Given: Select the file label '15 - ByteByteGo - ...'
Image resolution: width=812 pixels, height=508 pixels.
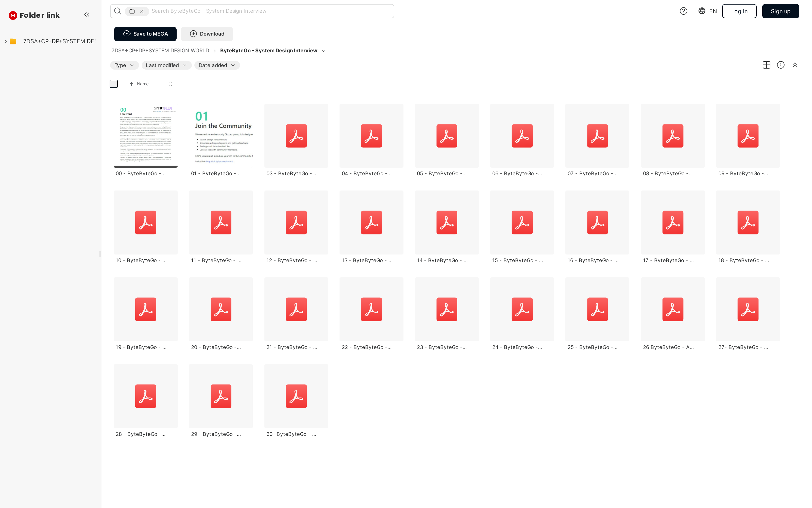Looking at the screenshot, I should point(517,260).
